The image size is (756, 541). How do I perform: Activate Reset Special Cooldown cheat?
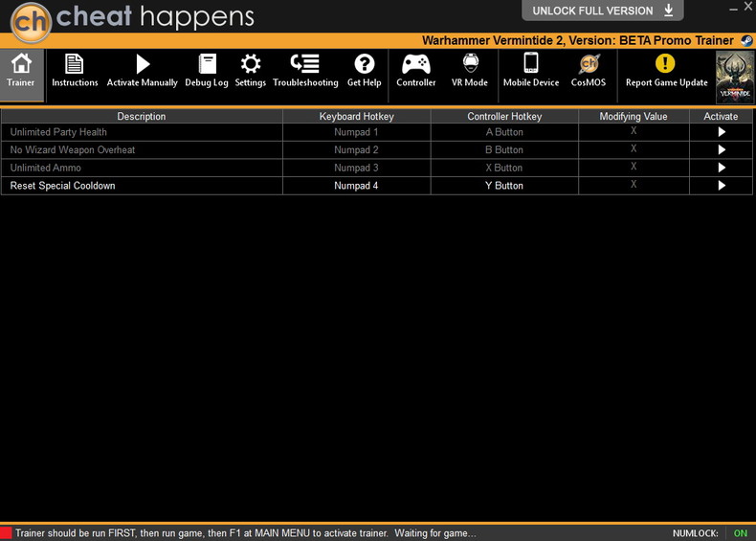click(722, 186)
